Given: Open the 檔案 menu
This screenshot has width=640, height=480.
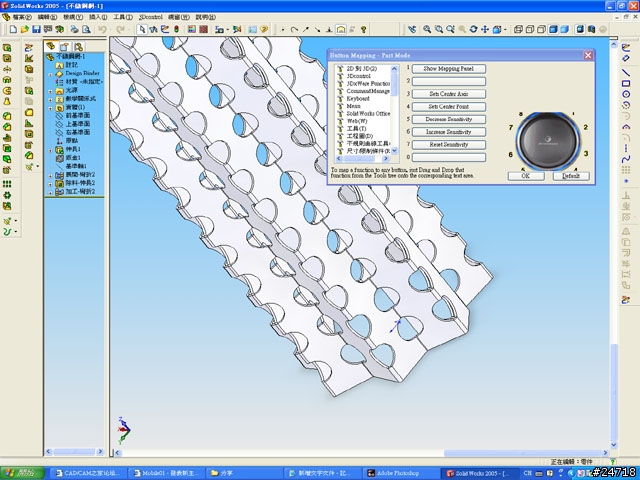Looking at the screenshot, I should pyautogui.click(x=22, y=17).
